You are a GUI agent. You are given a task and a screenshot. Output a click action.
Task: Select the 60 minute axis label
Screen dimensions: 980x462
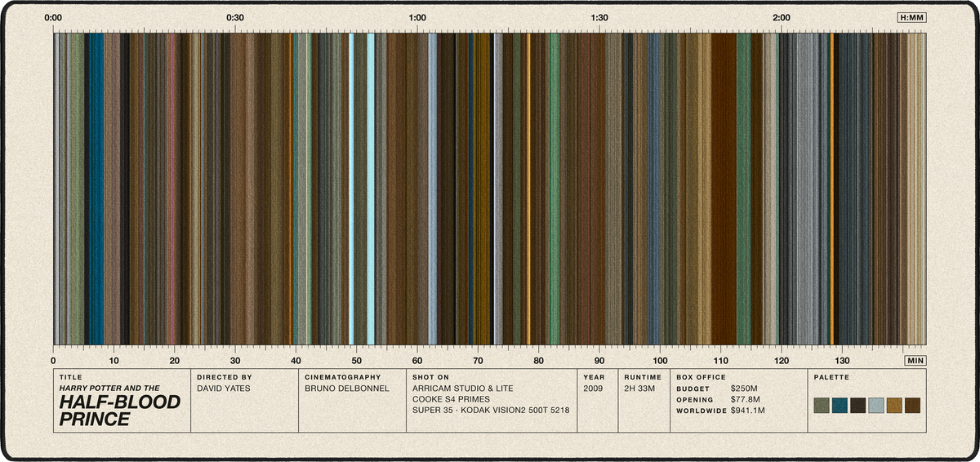pos(417,360)
